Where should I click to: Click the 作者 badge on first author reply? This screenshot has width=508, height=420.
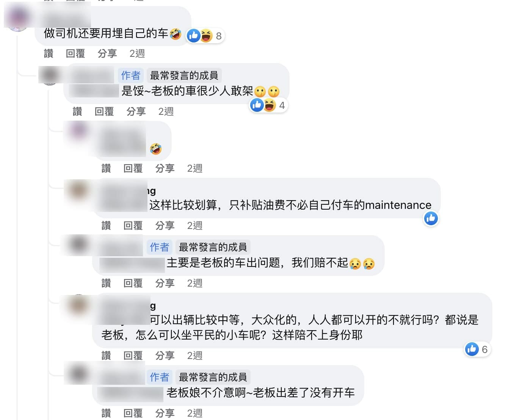tap(130, 75)
